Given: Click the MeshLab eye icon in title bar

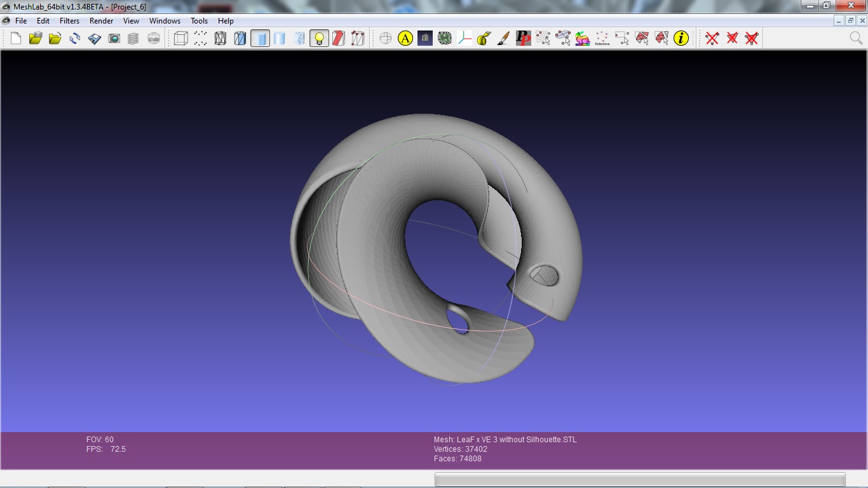Looking at the screenshot, I should (6, 6).
